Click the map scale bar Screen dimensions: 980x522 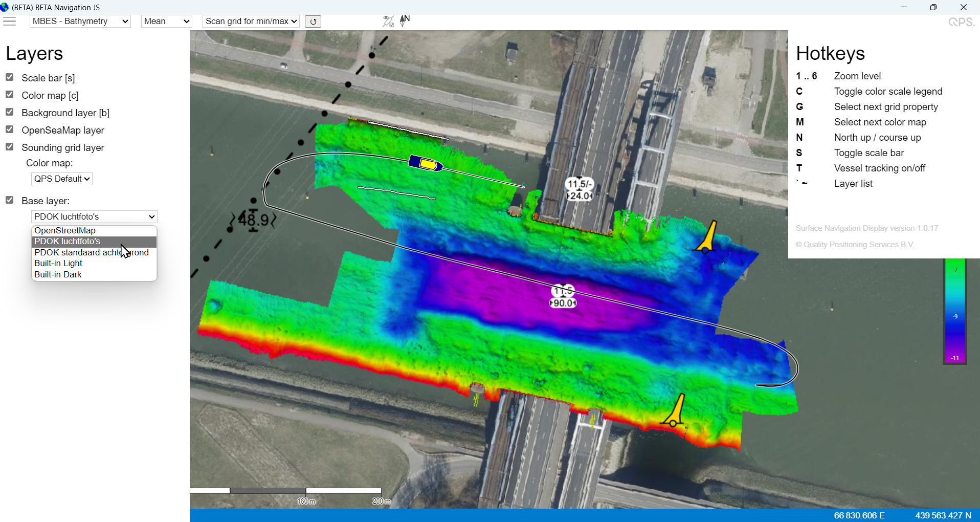pos(286,491)
